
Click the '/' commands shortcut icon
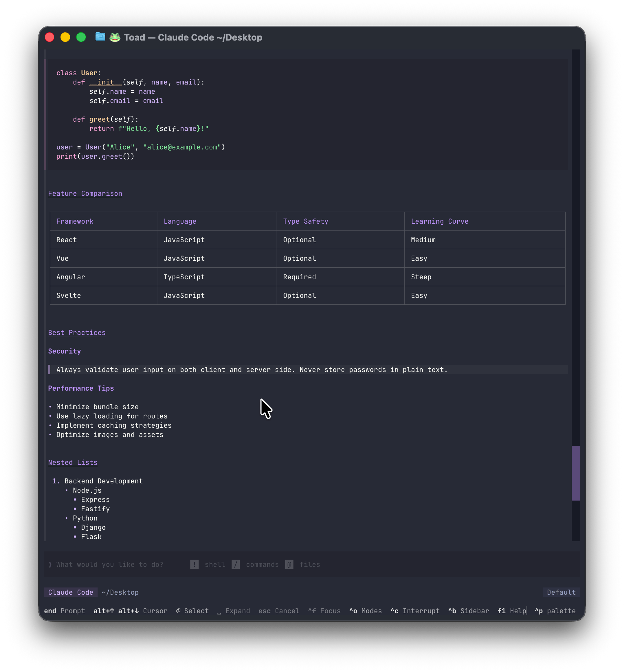[x=235, y=564]
